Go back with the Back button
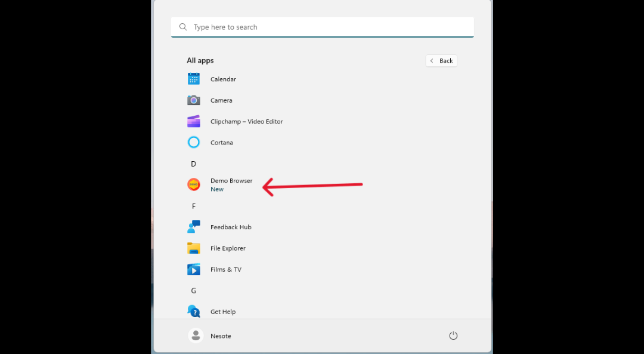Image resolution: width=644 pixels, height=354 pixels. point(441,61)
